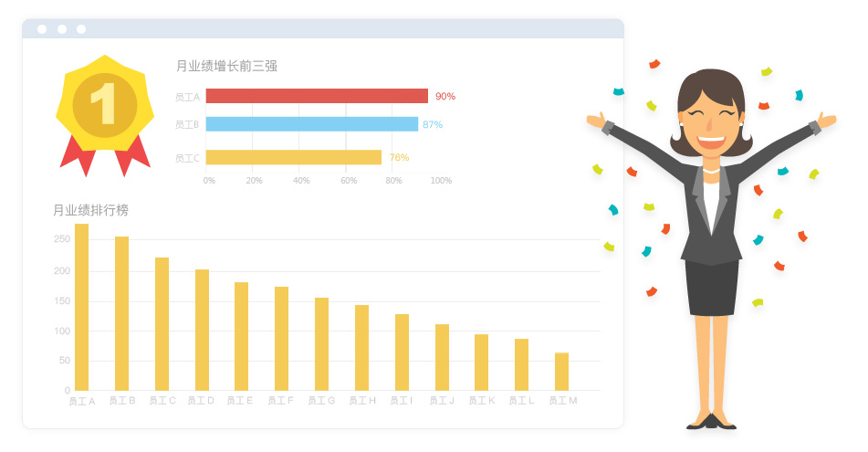Select the blue 员工B growth bar
Viewport: 868px width, 452px height.
coord(311,124)
